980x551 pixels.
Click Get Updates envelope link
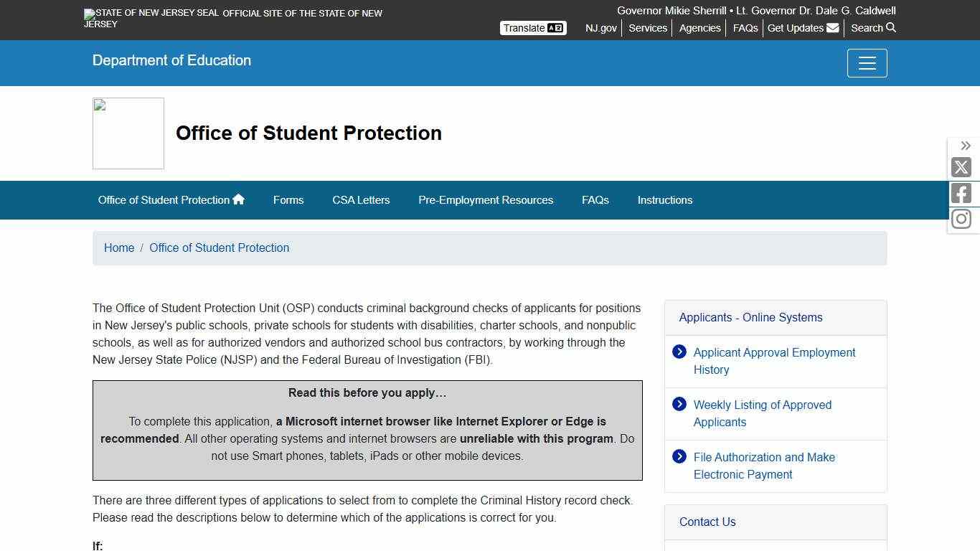coord(803,28)
